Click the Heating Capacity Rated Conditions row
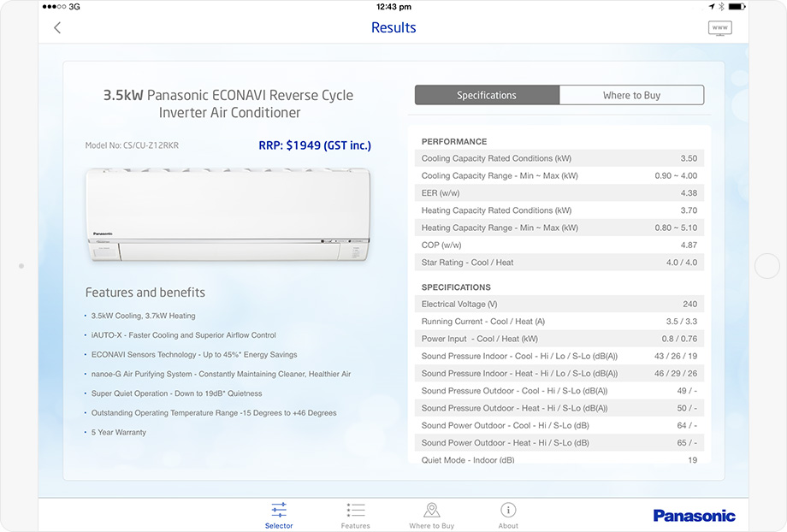Screen dimensions: 787x532 (x=559, y=210)
